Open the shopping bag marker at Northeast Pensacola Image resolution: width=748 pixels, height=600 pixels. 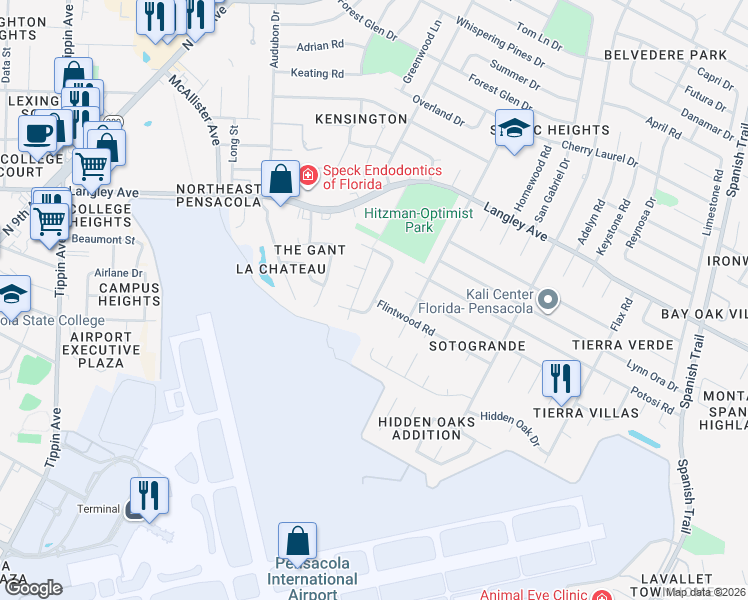coord(280,180)
